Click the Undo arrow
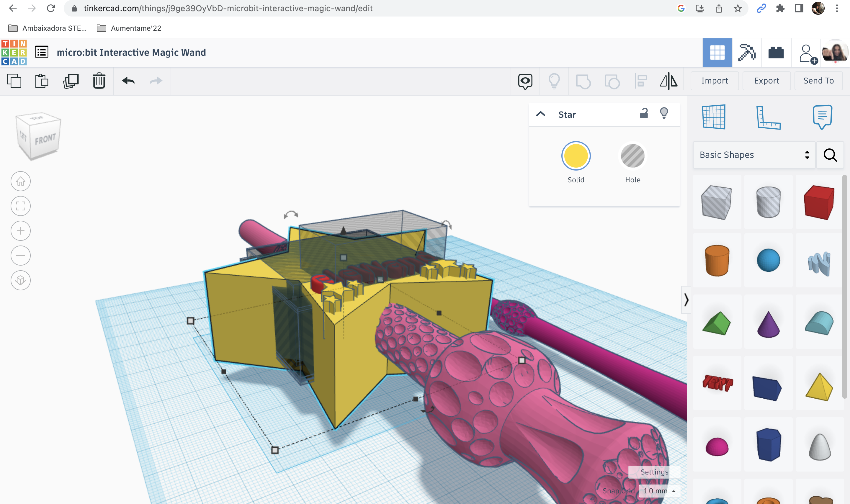Viewport: 850px width, 504px height. [x=128, y=81]
